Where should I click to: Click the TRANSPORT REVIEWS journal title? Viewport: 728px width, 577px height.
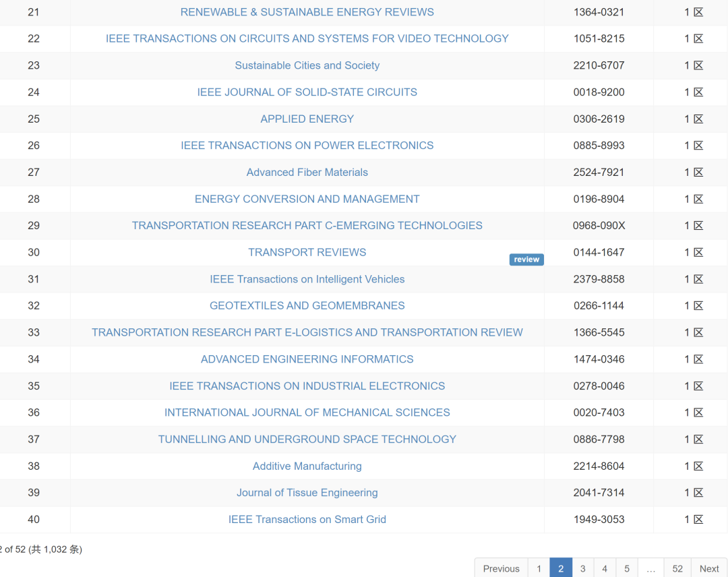pyautogui.click(x=307, y=252)
